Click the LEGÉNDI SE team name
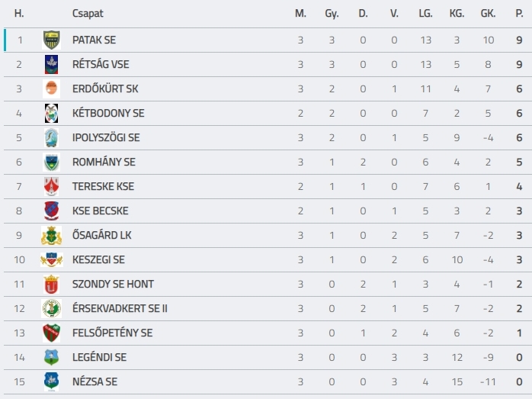 click(99, 358)
